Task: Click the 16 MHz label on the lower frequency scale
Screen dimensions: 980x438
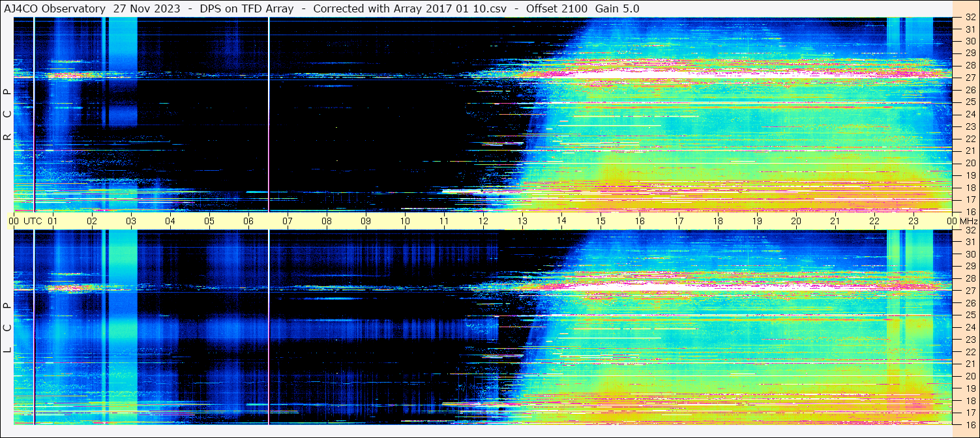Action: click(x=970, y=424)
